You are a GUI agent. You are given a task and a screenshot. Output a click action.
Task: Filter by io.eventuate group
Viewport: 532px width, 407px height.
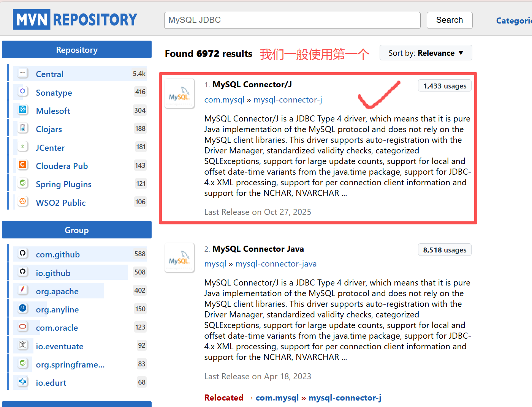click(x=59, y=346)
